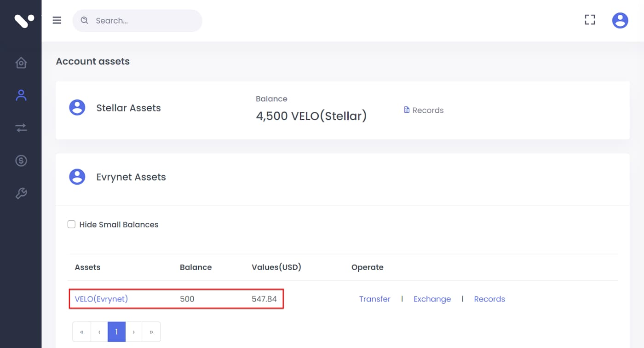Click the Evrynet Assets avatar icon
Viewport: 644px width, 348px height.
[x=77, y=177]
